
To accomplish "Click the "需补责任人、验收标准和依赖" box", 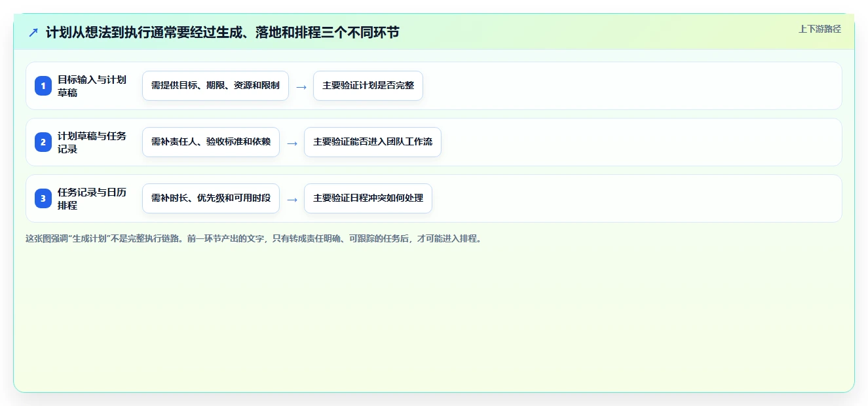I will 211,142.
